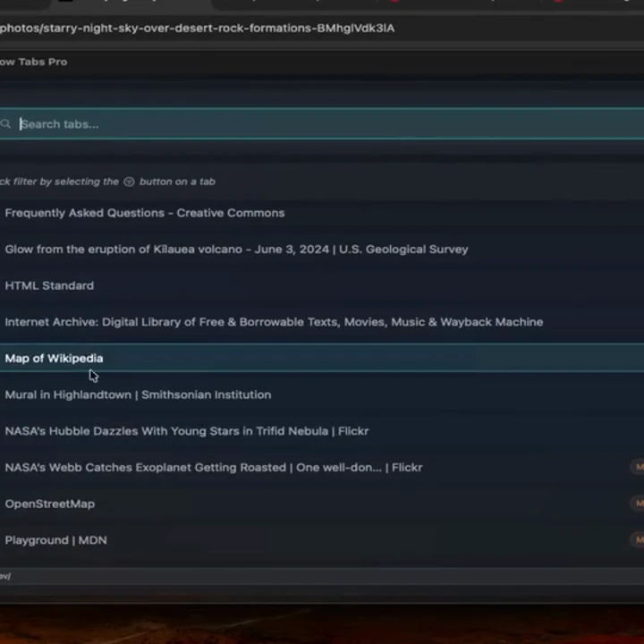Click the magnifier icon in search bar
The width and height of the screenshot is (644, 644).
[x=5, y=123]
